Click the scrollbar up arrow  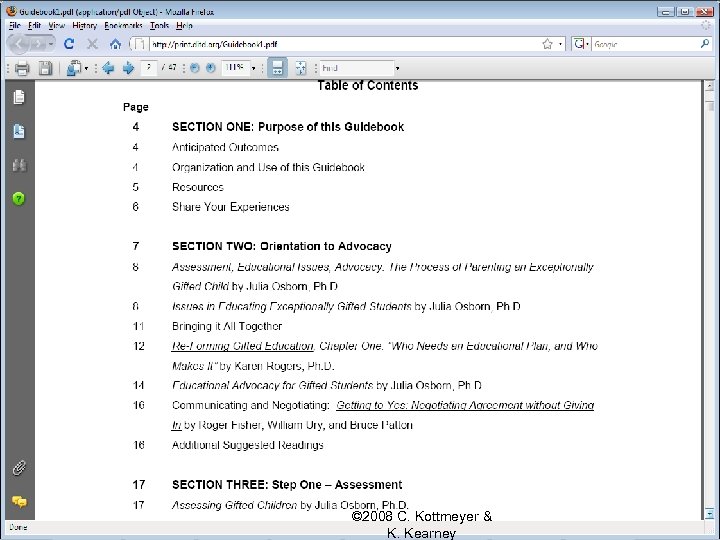709,85
